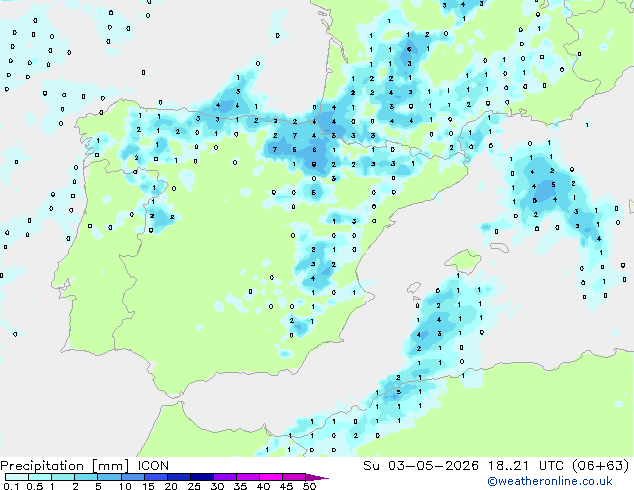Select the 2–5 mm legend color box
The image size is (634, 490).
tap(86, 477)
